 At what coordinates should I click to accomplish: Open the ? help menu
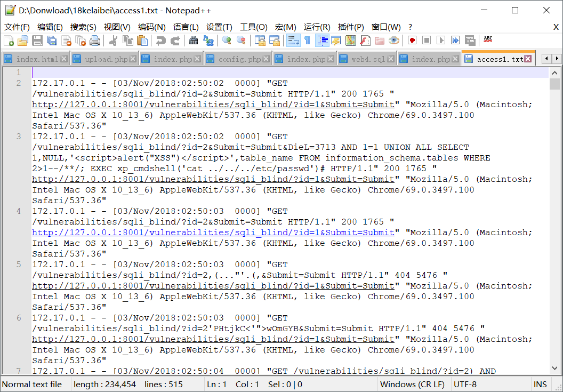pyautogui.click(x=411, y=27)
